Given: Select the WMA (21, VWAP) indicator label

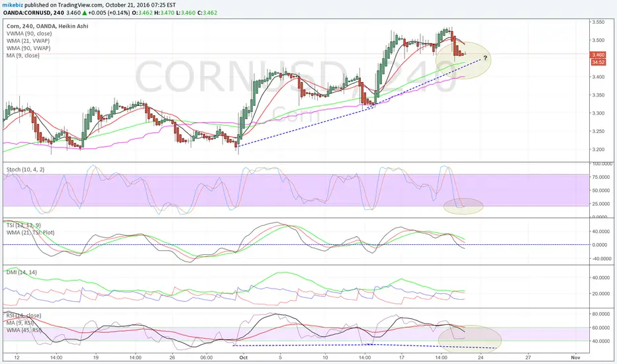Looking at the screenshot, I should pos(28,41).
